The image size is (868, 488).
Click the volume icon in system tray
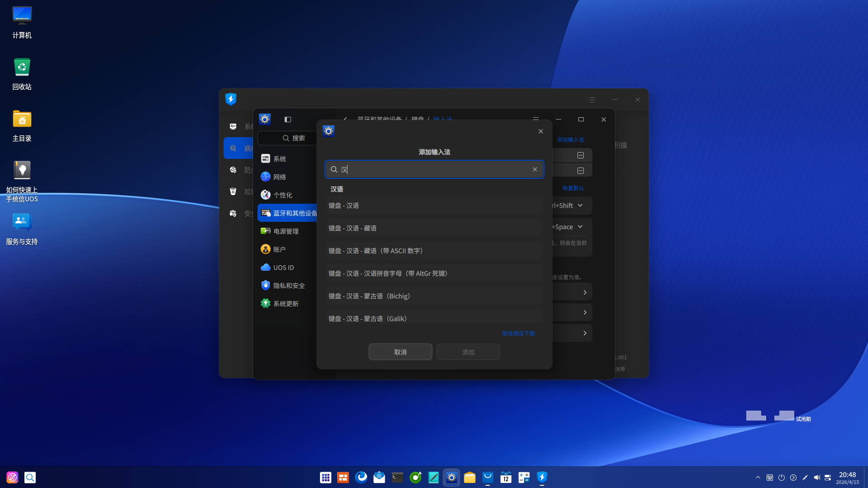pos(816,478)
